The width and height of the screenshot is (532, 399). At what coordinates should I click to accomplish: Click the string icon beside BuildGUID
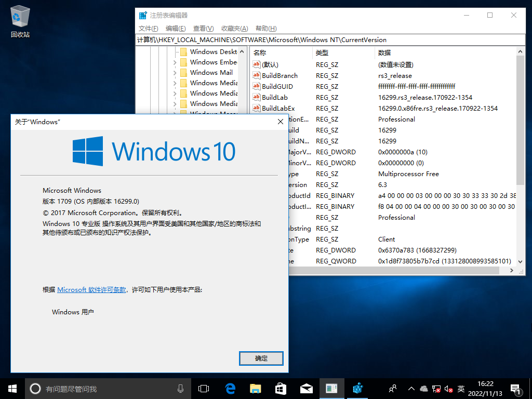click(257, 86)
